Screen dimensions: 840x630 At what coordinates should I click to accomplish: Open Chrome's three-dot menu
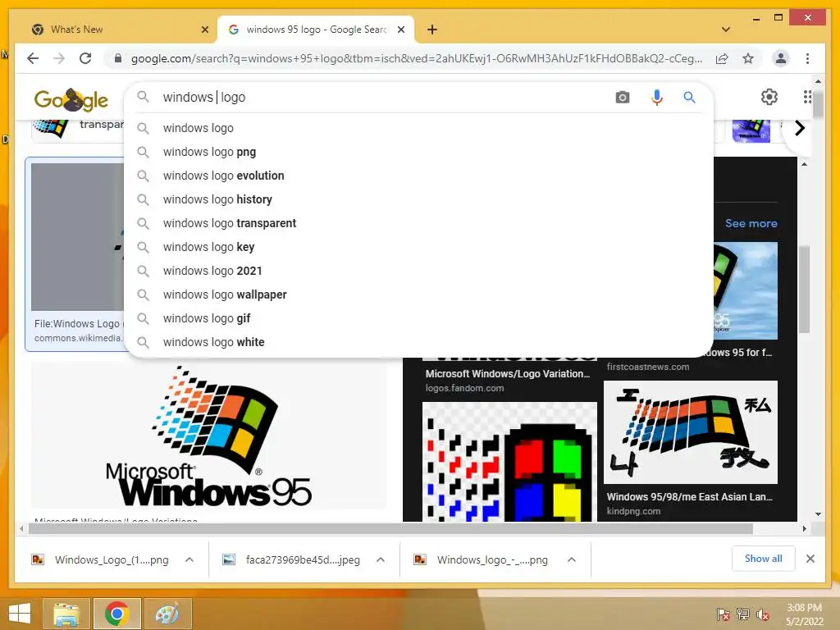click(x=807, y=58)
